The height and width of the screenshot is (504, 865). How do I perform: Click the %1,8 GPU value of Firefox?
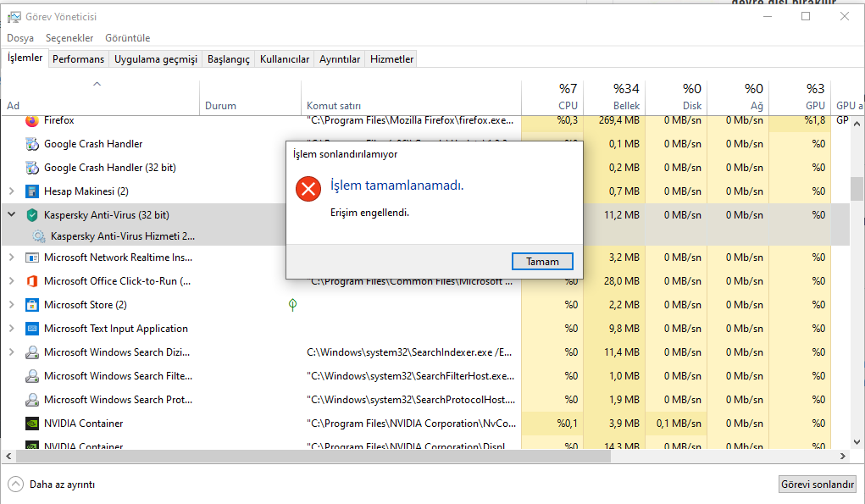[x=815, y=120]
